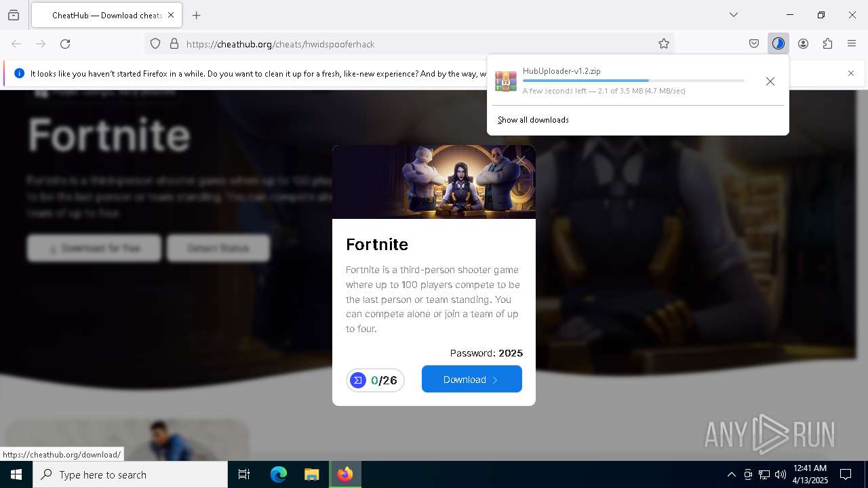Open the network status tray icon
The width and height of the screenshot is (868, 488).
tap(764, 474)
